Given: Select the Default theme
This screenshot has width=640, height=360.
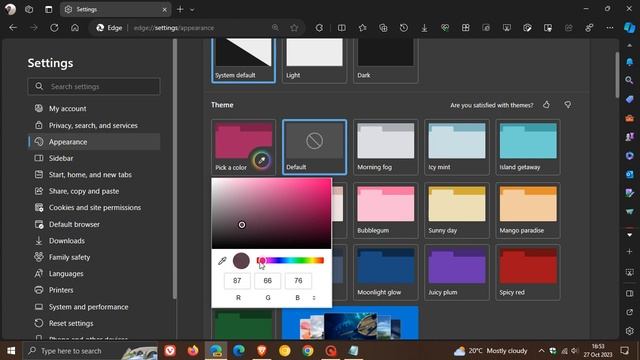Looking at the screenshot, I should tap(314, 147).
